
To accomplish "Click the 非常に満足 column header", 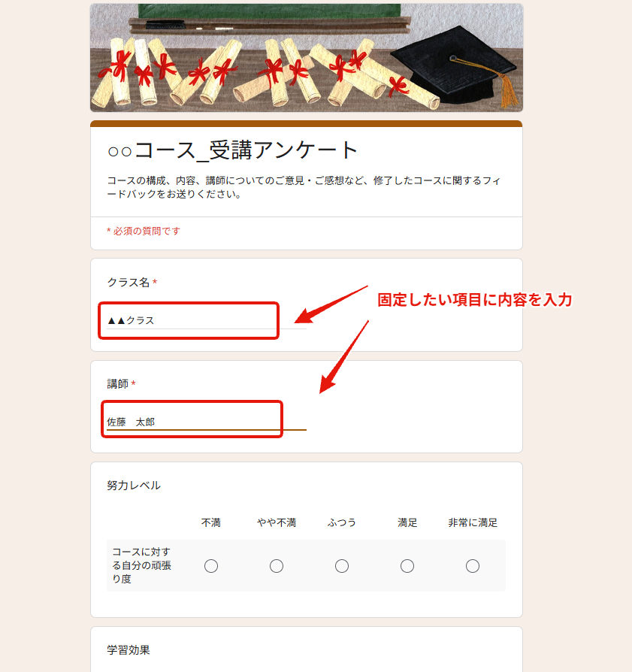I will tap(473, 523).
